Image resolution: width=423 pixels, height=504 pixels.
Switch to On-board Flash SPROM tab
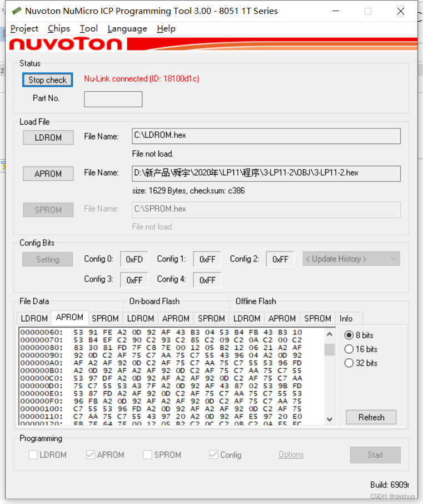(211, 318)
